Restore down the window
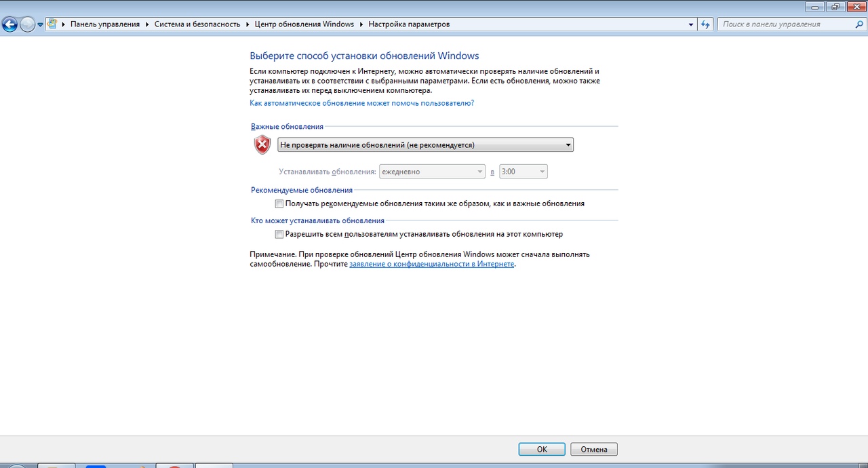The width and height of the screenshot is (868, 468). pos(835,6)
